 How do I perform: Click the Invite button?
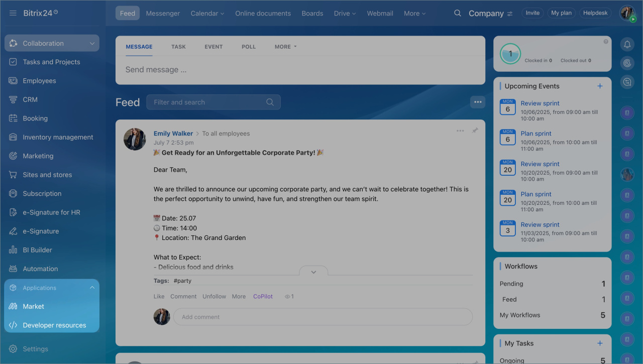[532, 13]
